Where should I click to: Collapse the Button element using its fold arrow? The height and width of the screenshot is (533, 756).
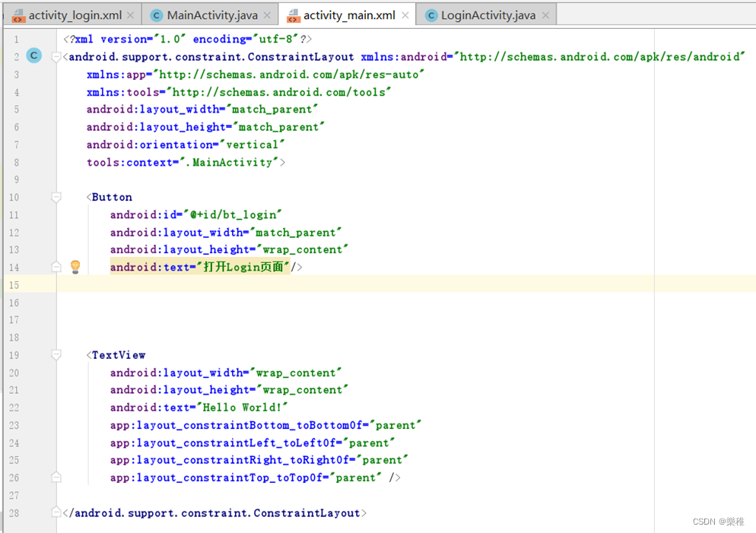[x=56, y=196]
